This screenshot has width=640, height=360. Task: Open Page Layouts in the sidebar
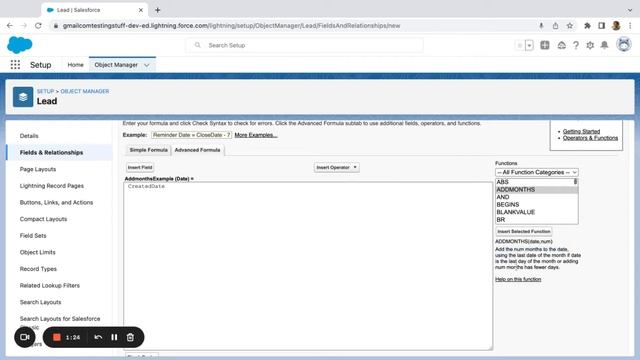[x=38, y=169]
